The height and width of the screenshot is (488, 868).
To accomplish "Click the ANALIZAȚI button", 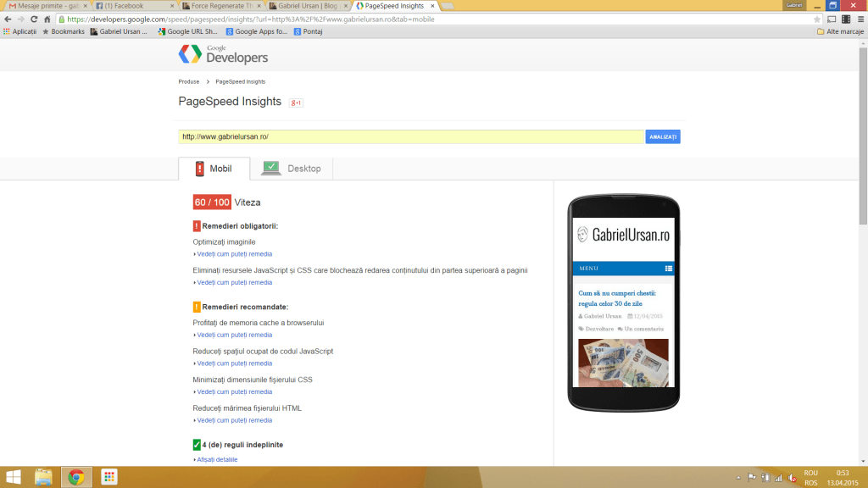I will coord(663,136).
